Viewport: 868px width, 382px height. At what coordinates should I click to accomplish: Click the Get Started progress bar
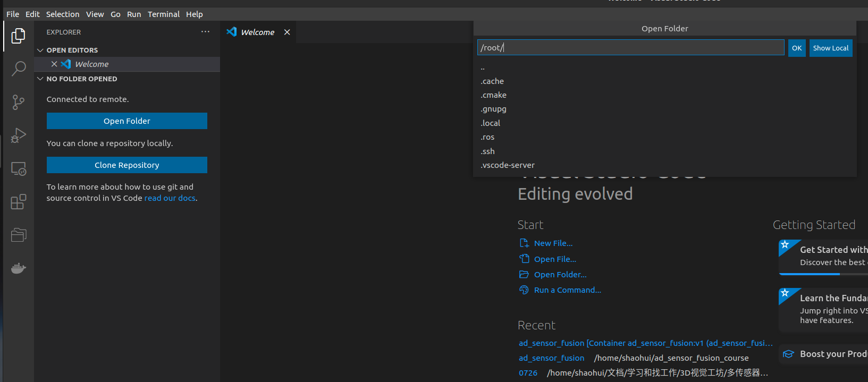coord(823,274)
